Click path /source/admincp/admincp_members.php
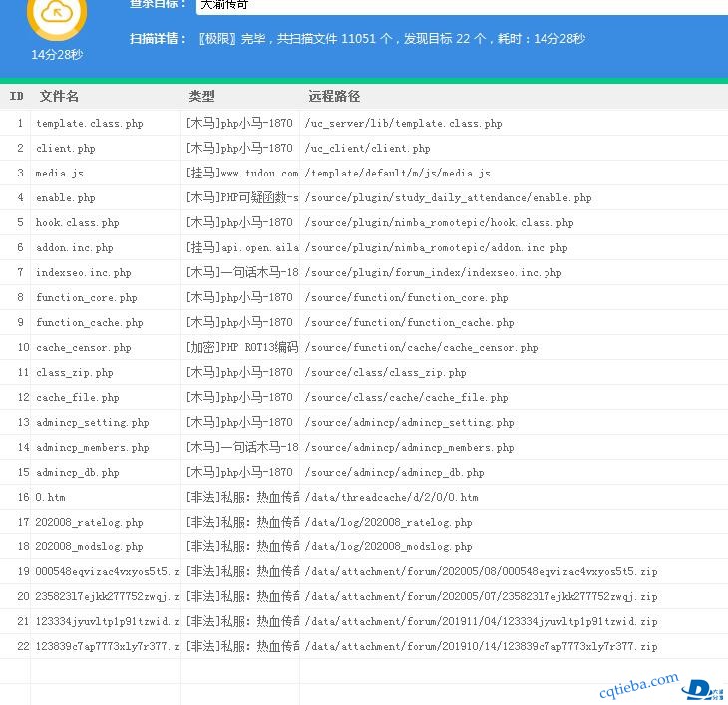This screenshot has width=728, height=705. tap(410, 448)
